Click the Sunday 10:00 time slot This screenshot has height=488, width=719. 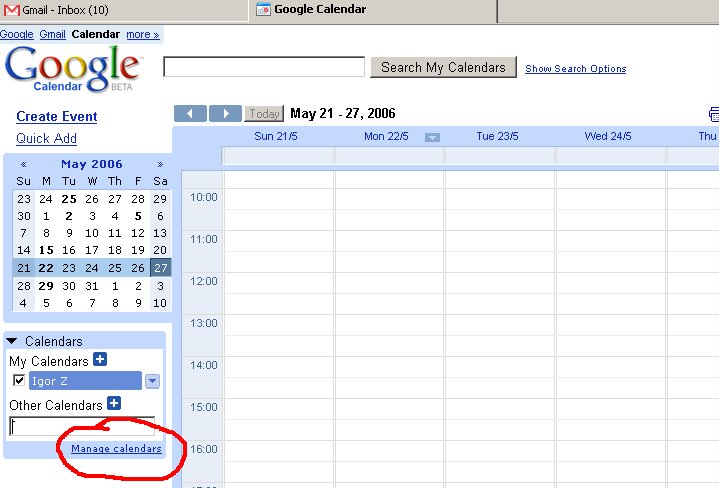(279, 199)
